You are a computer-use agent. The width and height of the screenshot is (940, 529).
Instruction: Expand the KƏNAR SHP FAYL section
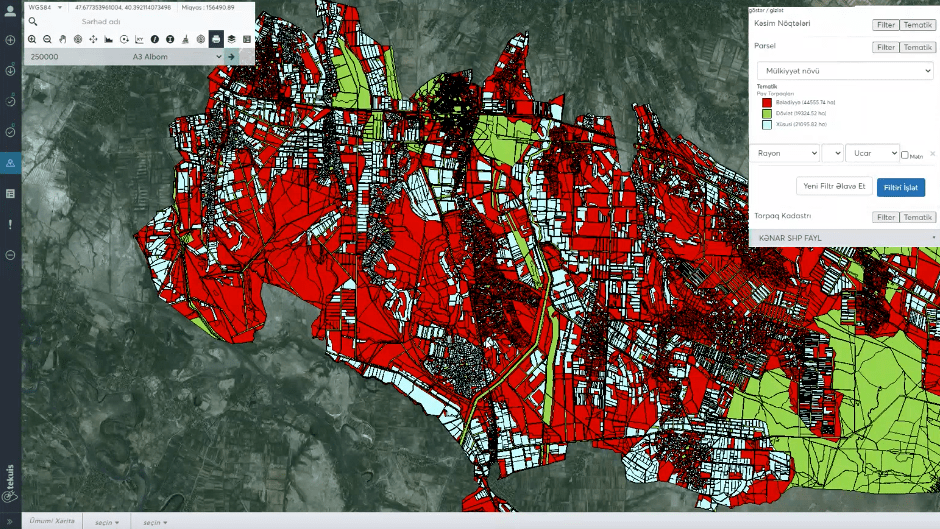pyautogui.click(x=845, y=238)
